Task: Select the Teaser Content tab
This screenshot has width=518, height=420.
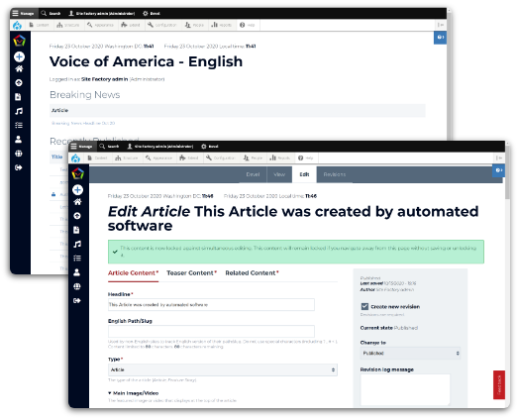Action: tap(191, 273)
